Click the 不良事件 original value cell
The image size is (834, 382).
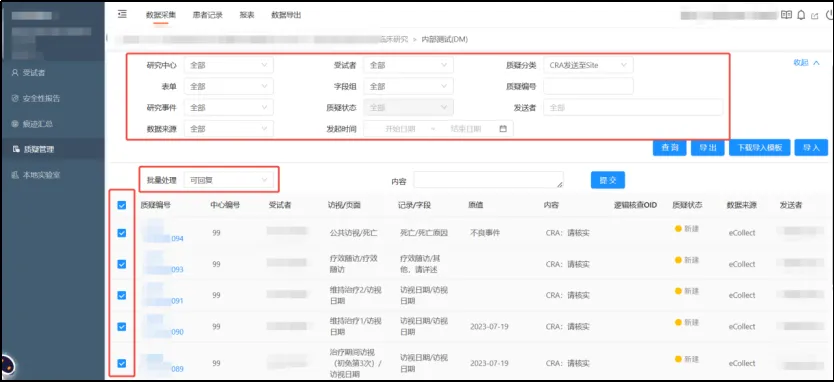[x=485, y=233]
